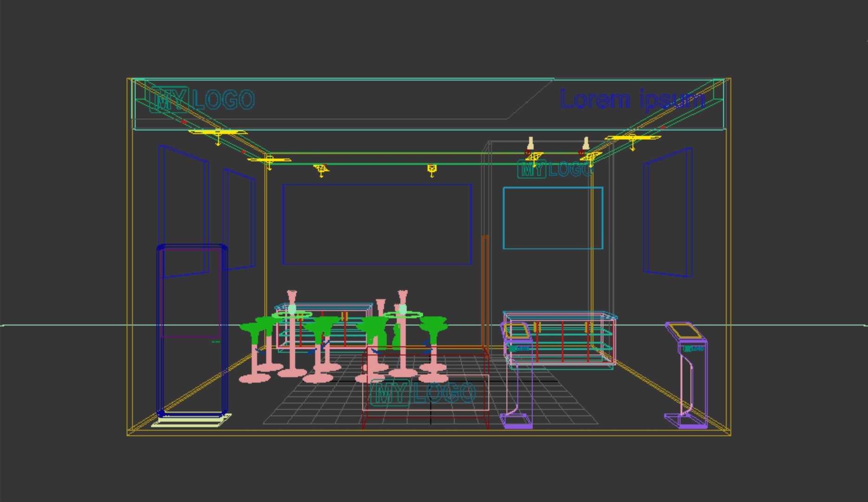Pick the MY LOGO sign above the cyan screen
Viewport: 868px width, 502px height.
555,169
